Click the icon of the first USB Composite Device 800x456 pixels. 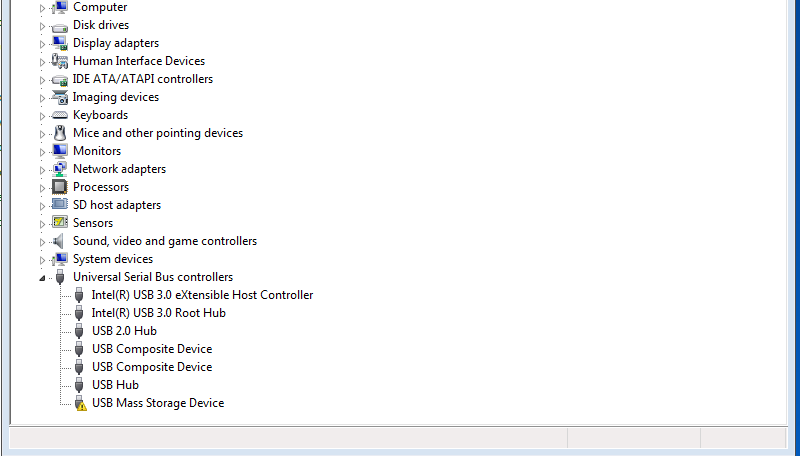click(x=79, y=349)
